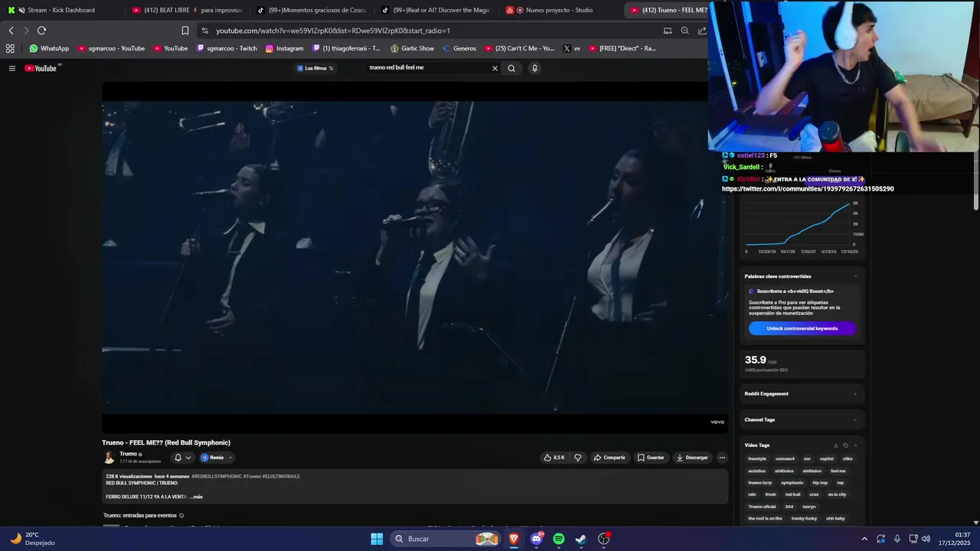The height and width of the screenshot is (551, 980).
Task: Switch to Momentos graciosos de Coscu tab
Action: tap(312, 10)
